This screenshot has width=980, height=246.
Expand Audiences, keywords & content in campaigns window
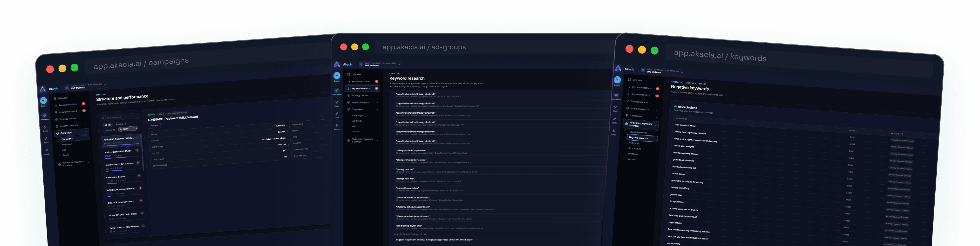pos(74,163)
